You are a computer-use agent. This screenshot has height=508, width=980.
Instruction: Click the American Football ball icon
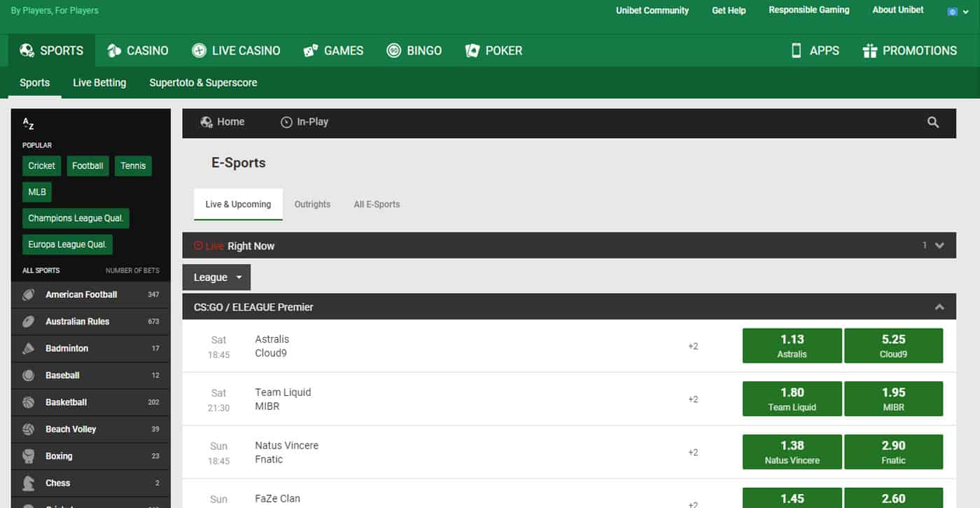pyautogui.click(x=29, y=295)
